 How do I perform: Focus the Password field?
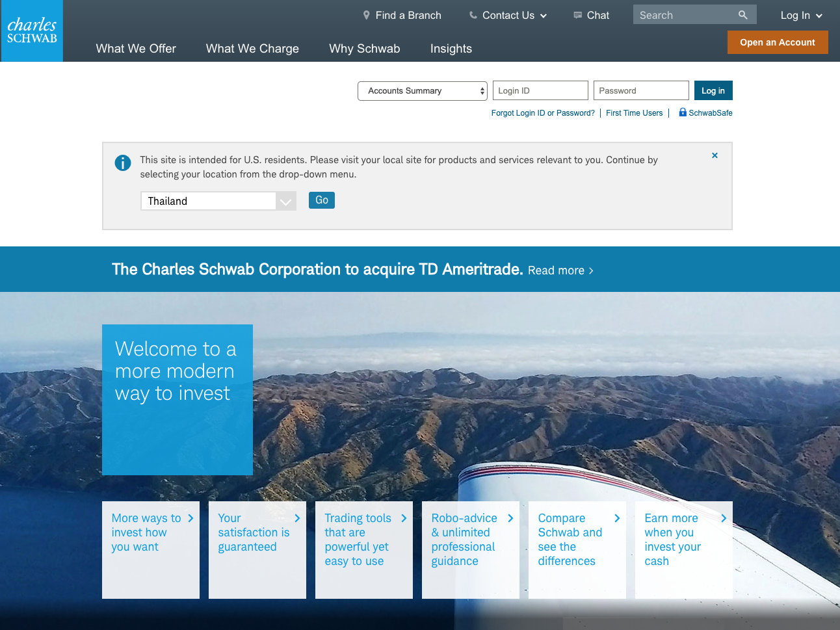(x=641, y=90)
